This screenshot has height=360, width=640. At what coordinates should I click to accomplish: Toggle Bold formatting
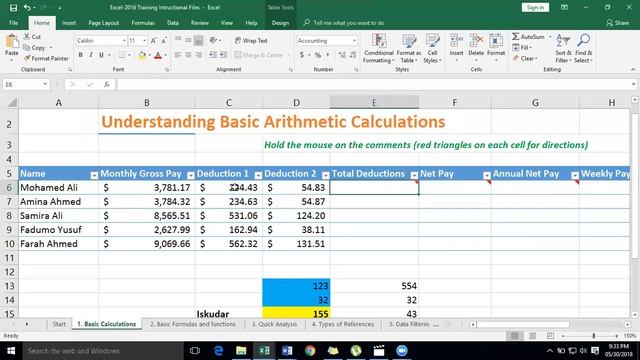click(x=80, y=55)
